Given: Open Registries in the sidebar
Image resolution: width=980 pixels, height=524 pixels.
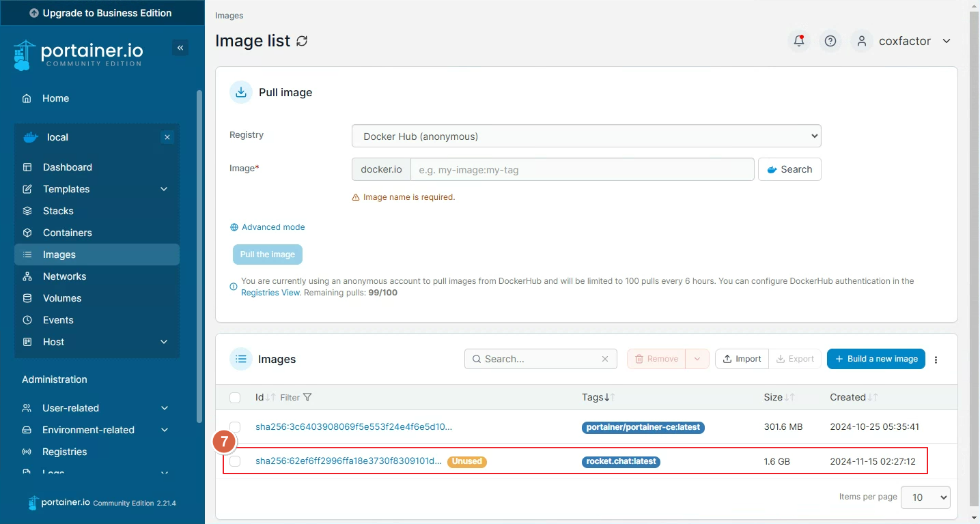Looking at the screenshot, I should point(97,452).
